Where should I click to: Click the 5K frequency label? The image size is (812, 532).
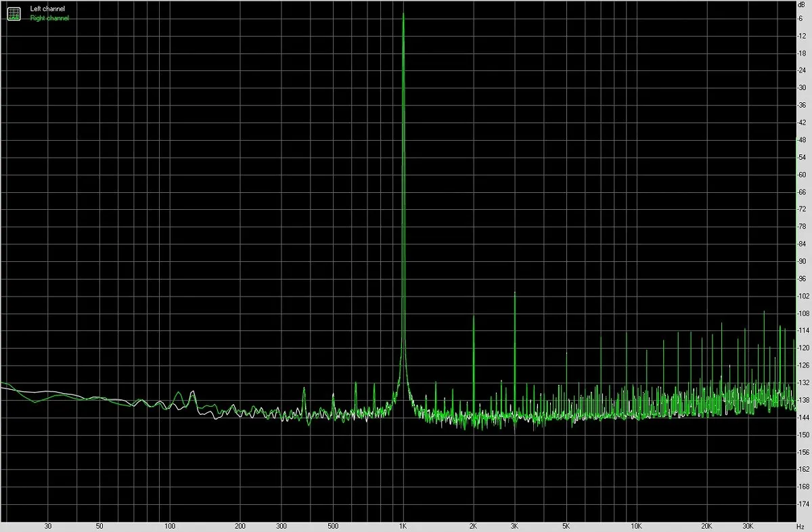point(566,526)
